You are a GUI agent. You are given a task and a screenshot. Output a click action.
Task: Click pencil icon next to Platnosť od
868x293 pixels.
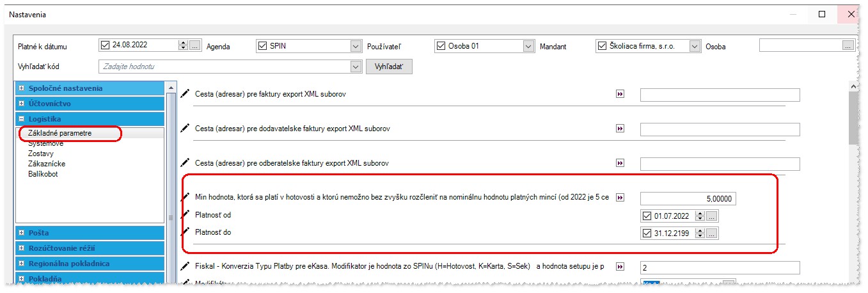coord(185,214)
